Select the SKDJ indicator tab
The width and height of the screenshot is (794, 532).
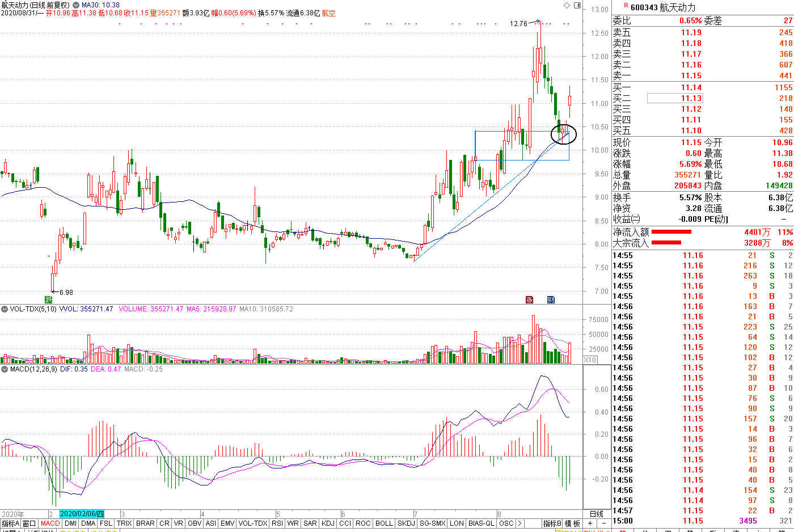click(406, 523)
